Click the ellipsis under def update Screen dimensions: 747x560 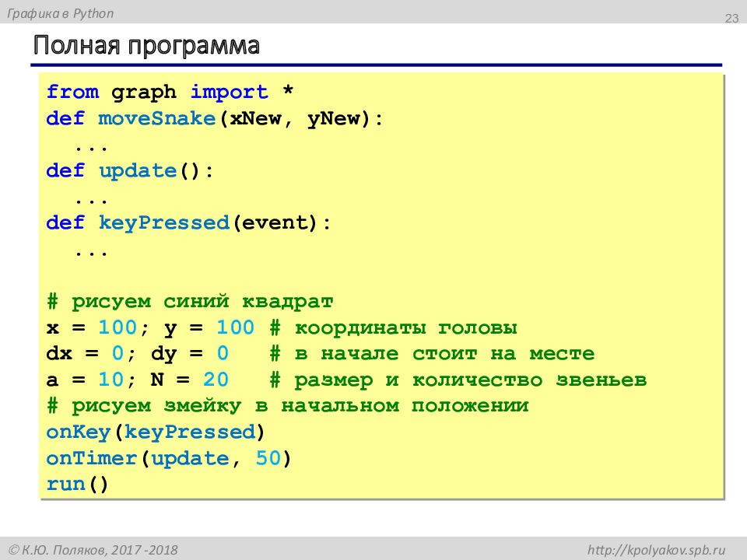click(x=91, y=201)
